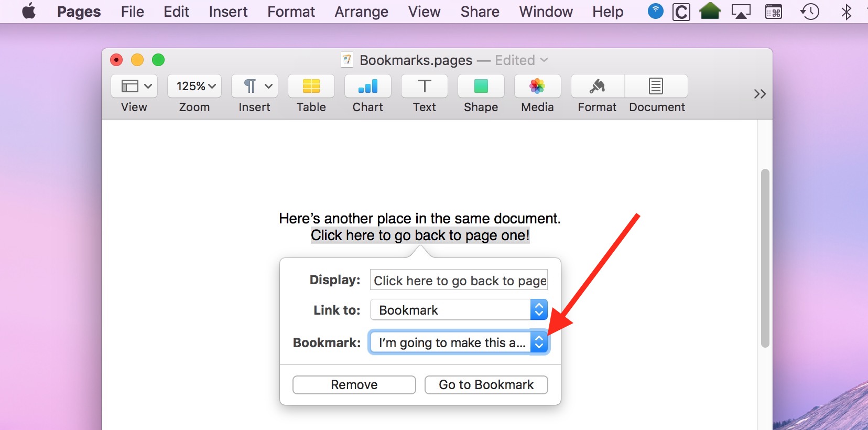The width and height of the screenshot is (868, 430).
Task: Add a Chart using the toolbar
Action: (x=368, y=86)
